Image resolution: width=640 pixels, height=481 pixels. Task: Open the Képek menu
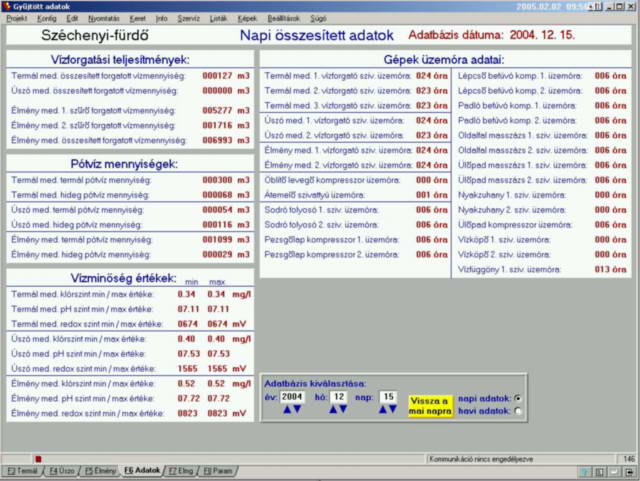(x=247, y=19)
